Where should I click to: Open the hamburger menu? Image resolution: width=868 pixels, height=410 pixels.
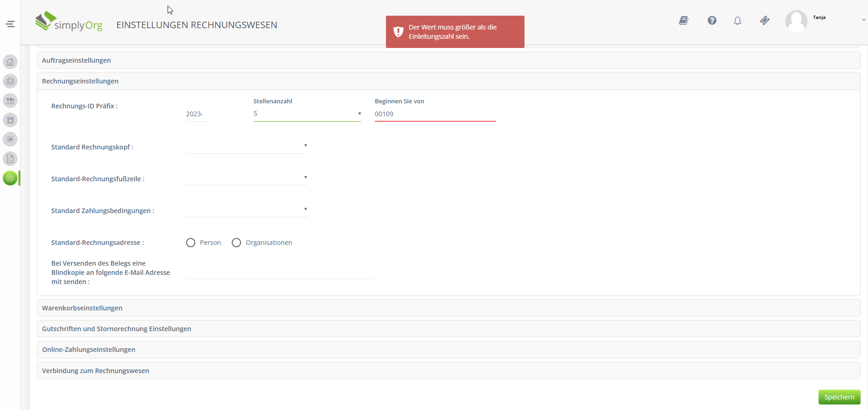click(10, 24)
